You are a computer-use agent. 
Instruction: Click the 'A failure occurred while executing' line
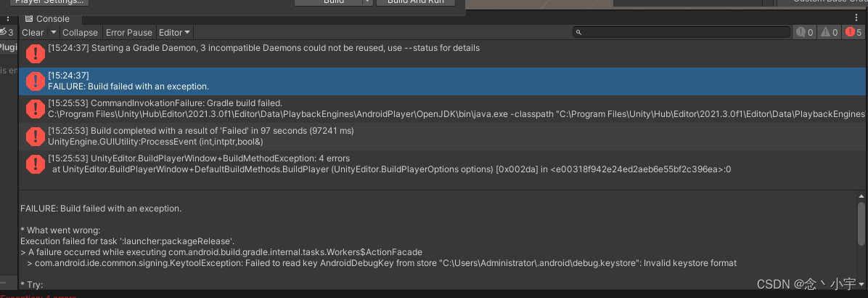coord(221,251)
